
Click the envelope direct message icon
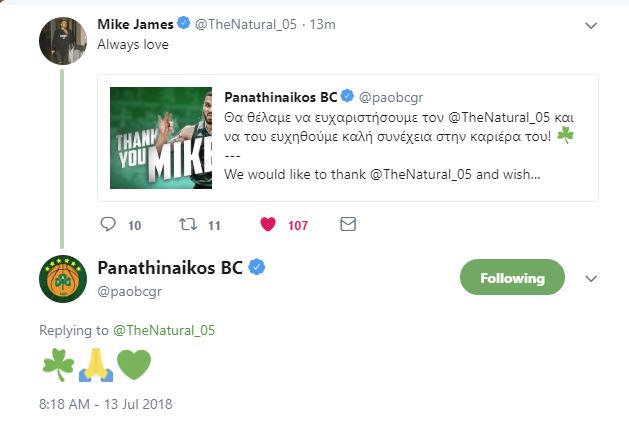(x=348, y=225)
